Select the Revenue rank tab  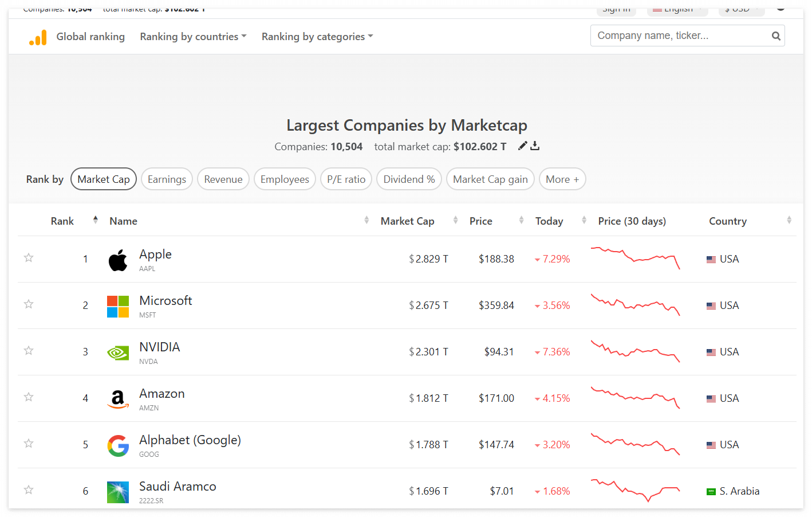(x=223, y=179)
